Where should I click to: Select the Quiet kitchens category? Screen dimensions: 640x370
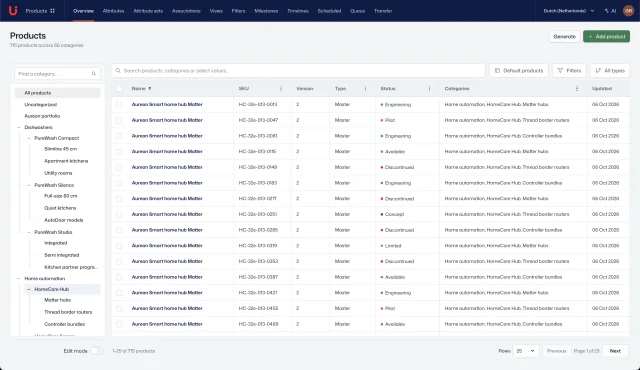(60, 208)
